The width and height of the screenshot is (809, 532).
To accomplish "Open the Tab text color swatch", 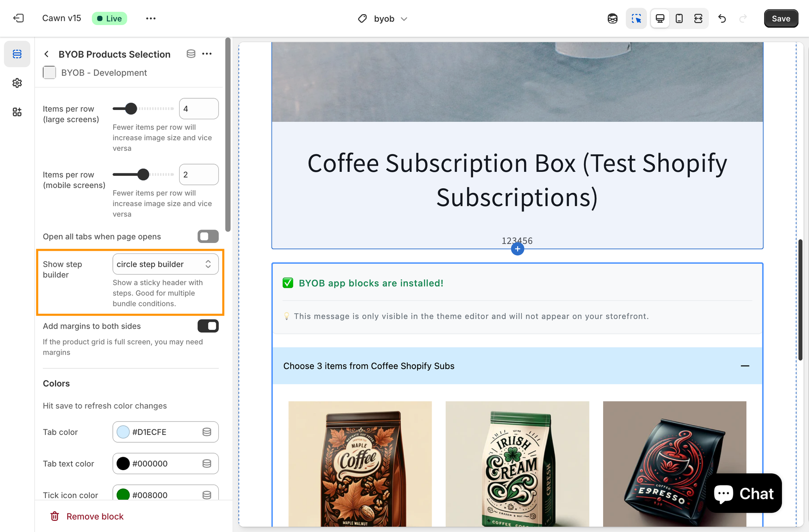I will [123, 464].
